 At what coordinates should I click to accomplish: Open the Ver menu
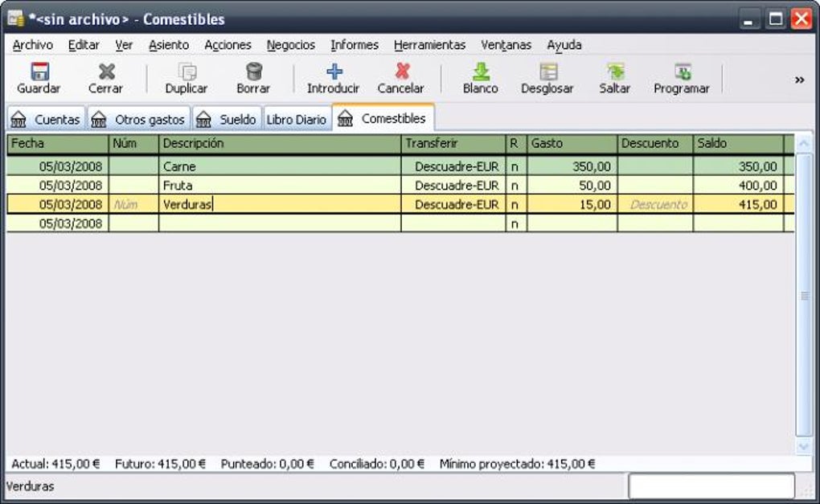coord(124,45)
